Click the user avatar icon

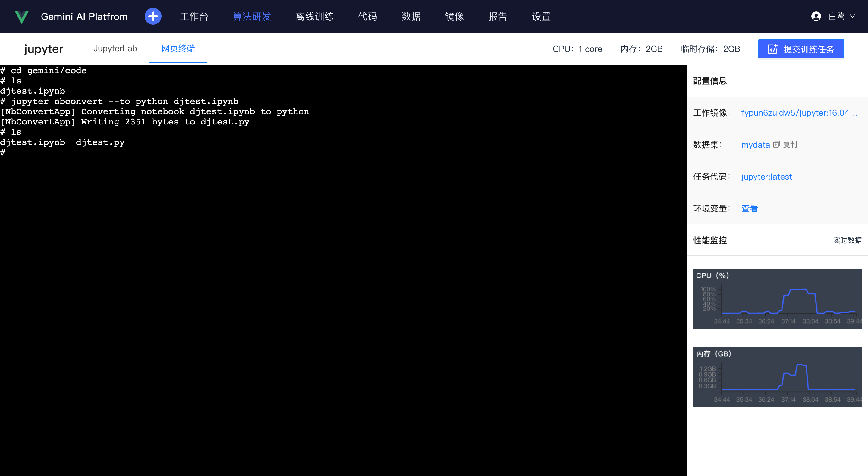click(x=816, y=16)
